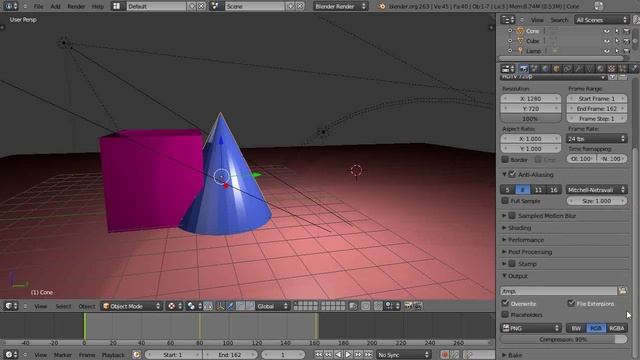
Task: Open the Help menu
Action: coord(98,6)
